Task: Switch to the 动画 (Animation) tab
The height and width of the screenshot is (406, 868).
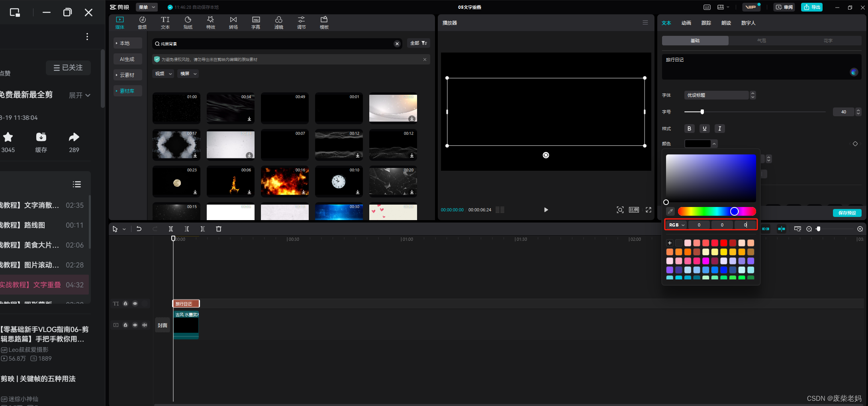Action: (686, 23)
